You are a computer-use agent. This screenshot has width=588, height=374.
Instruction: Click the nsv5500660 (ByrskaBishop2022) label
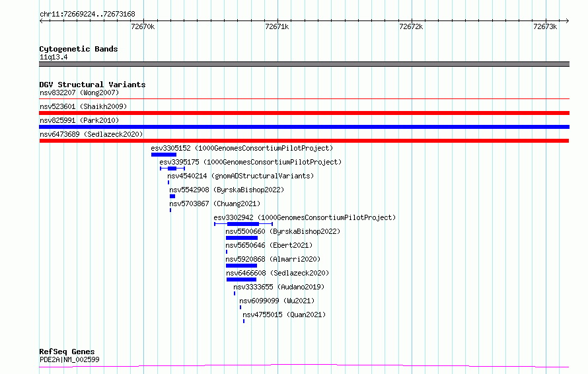point(283,231)
